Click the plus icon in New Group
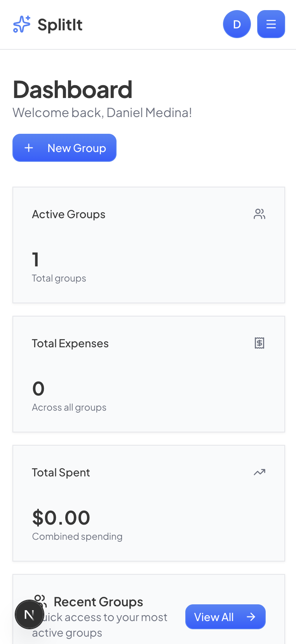The image size is (296, 644). (x=29, y=148)
